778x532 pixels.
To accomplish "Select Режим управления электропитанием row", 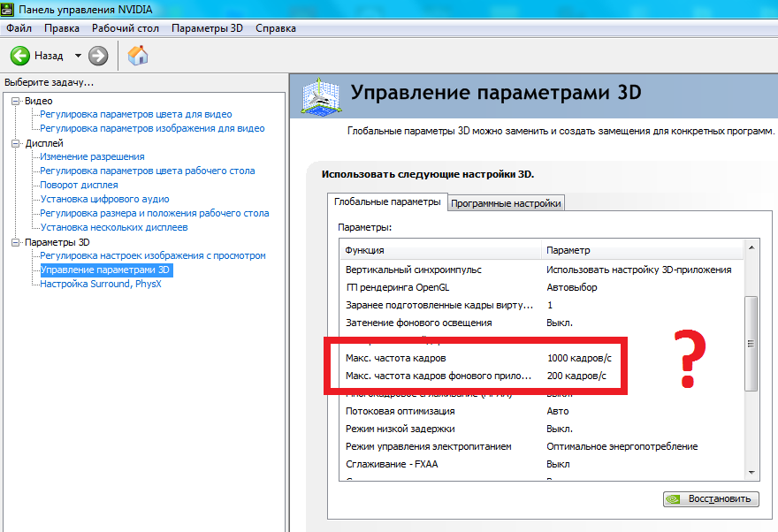I will [542, 447].
